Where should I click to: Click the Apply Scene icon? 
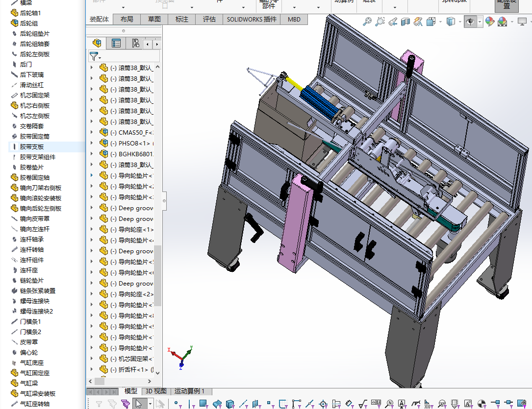pos(503,22)
